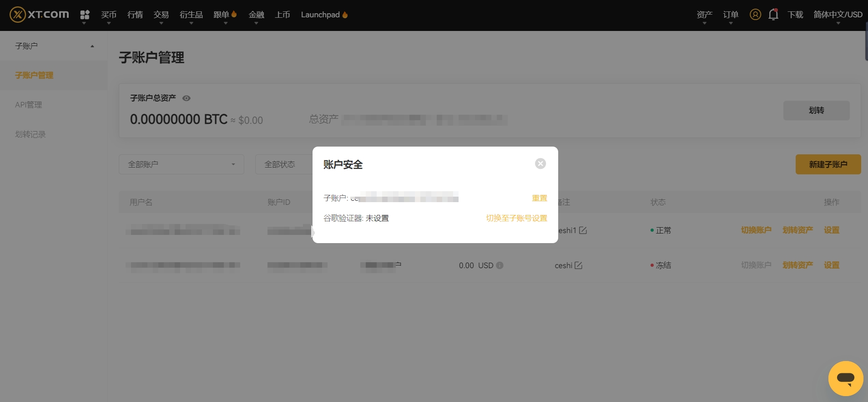Open the 交易 menu
Screen dimensions: 868x402
click(x=161, y=15)
